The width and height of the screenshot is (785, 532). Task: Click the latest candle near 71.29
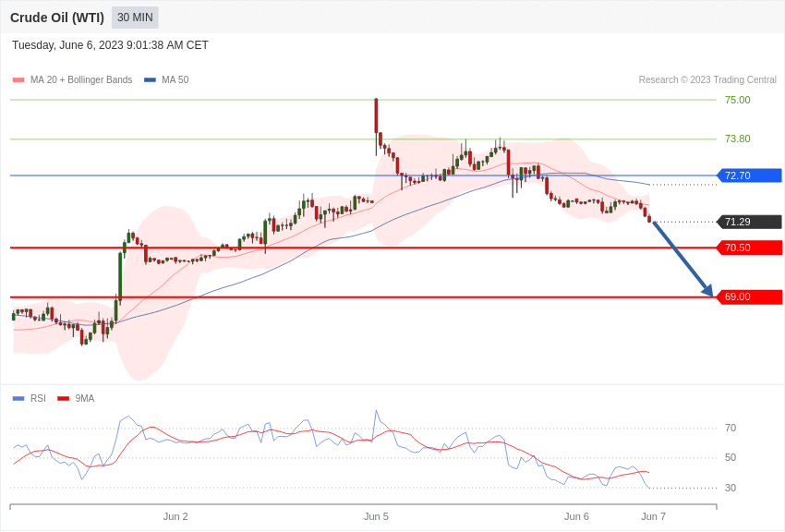[x=650, y=219]
